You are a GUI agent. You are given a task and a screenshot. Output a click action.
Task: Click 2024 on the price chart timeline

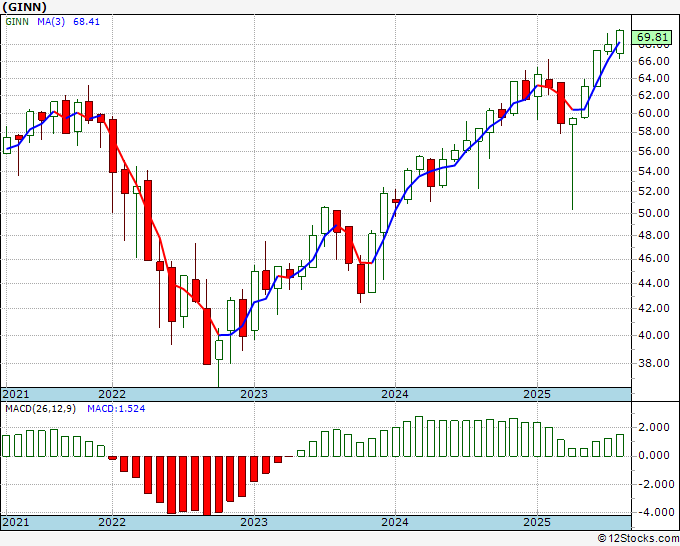[x=395, y=394]
